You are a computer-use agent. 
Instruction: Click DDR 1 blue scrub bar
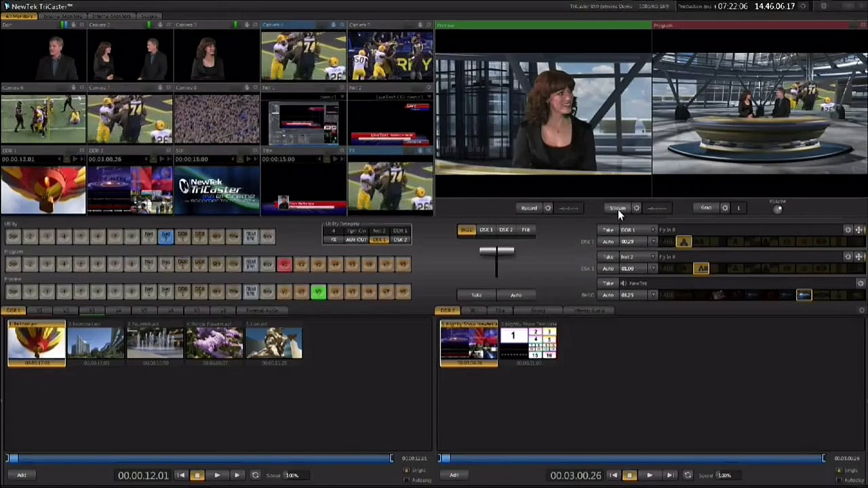point(201,459)
